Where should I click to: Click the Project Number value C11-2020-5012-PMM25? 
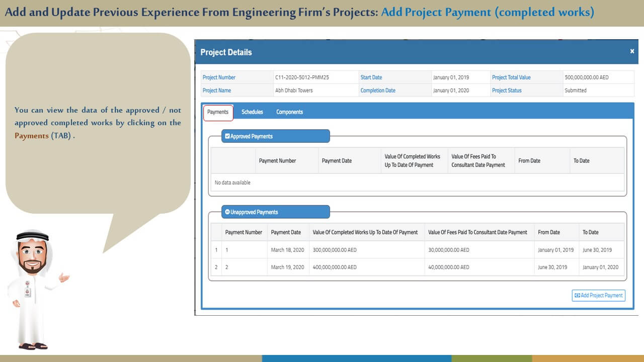(x=302, y=77)
